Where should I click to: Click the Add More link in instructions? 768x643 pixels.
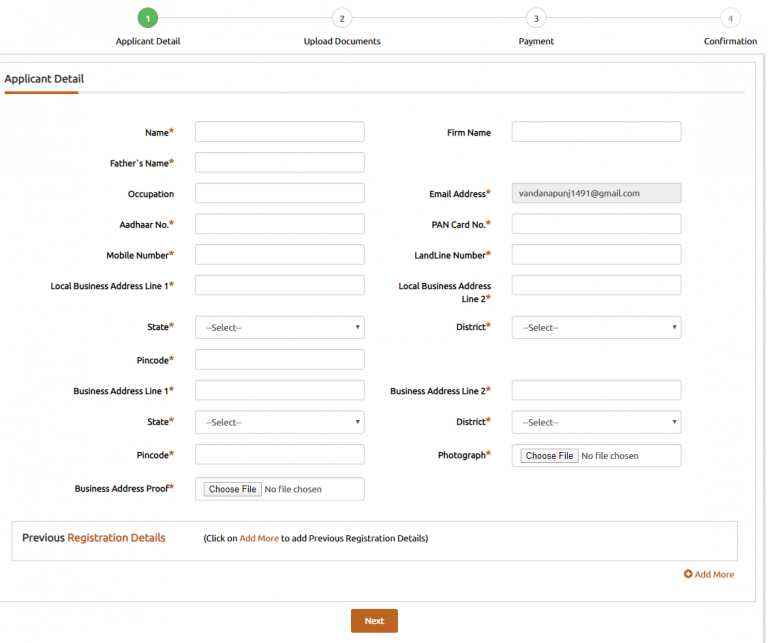pyautogui.click(x=258, y=539)
